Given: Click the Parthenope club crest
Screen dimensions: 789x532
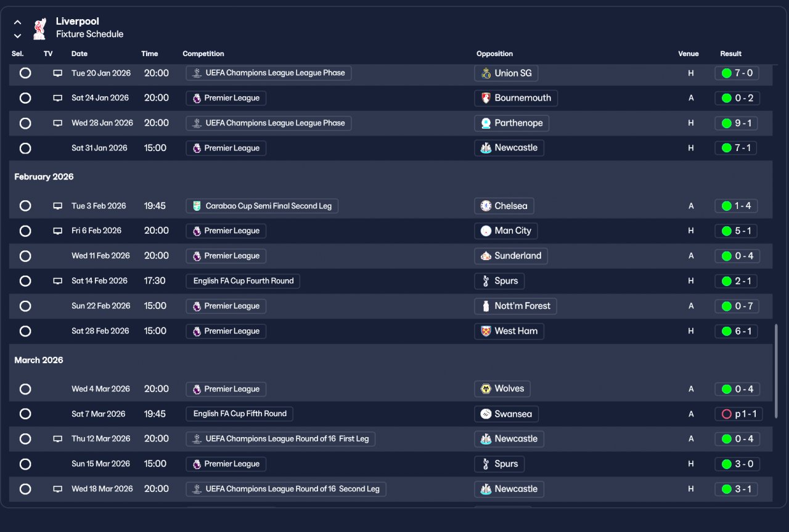Looking at the screenshot, I should 486,123.
